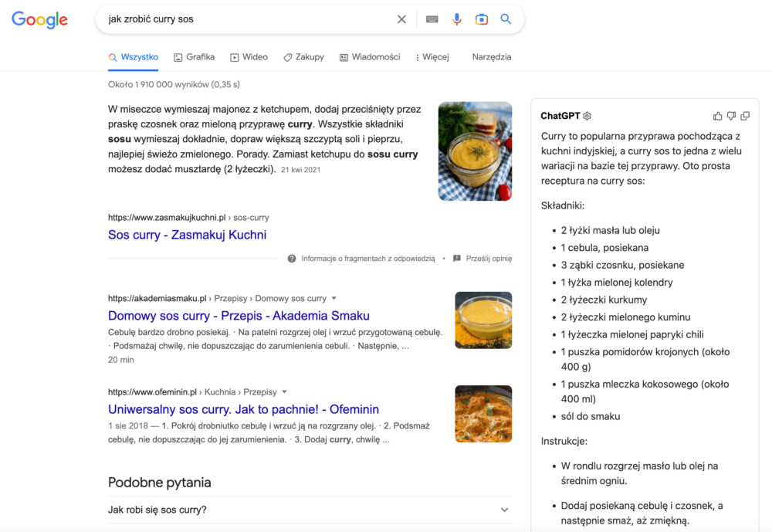Switch to the Wideo tab
This screenshot has width=772, height=532.
(249, 57)
